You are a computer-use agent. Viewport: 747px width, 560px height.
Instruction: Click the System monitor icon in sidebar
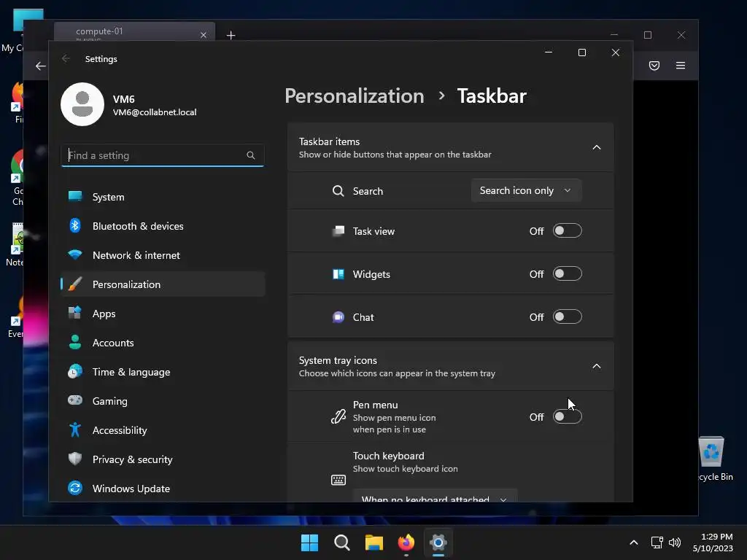75,197
